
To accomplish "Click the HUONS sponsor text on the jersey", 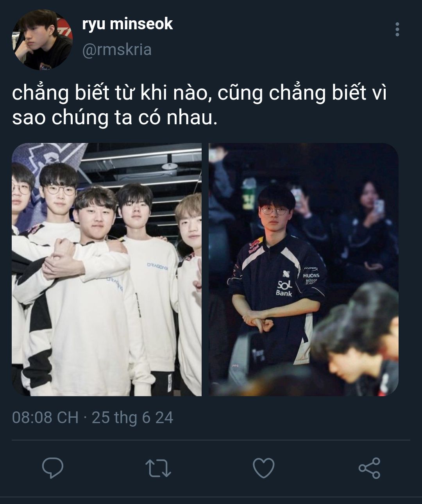I will pyautogui.click(x=311, y=275).
